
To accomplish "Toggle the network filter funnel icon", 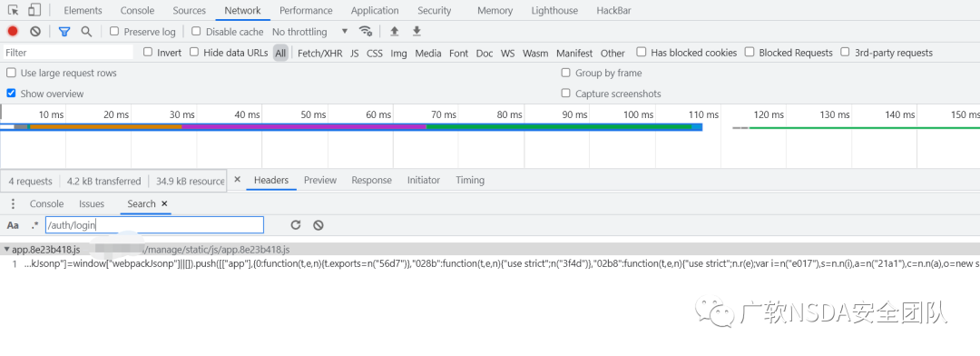I will (x=64, y=31).
